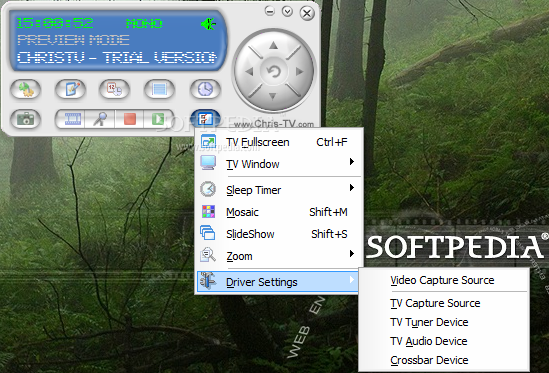Click the CHRISTV - TRIAL VERSION text

[117, 57]
